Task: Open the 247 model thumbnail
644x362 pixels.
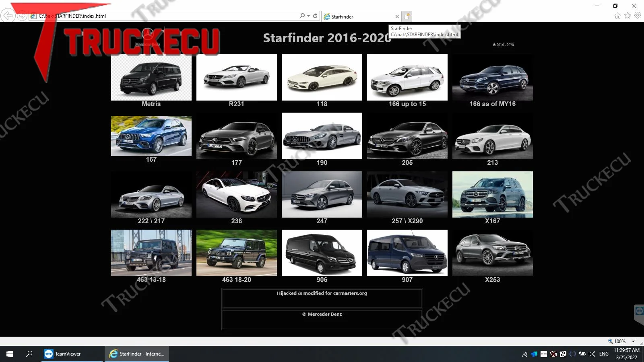Action: (x=322, y=194)
